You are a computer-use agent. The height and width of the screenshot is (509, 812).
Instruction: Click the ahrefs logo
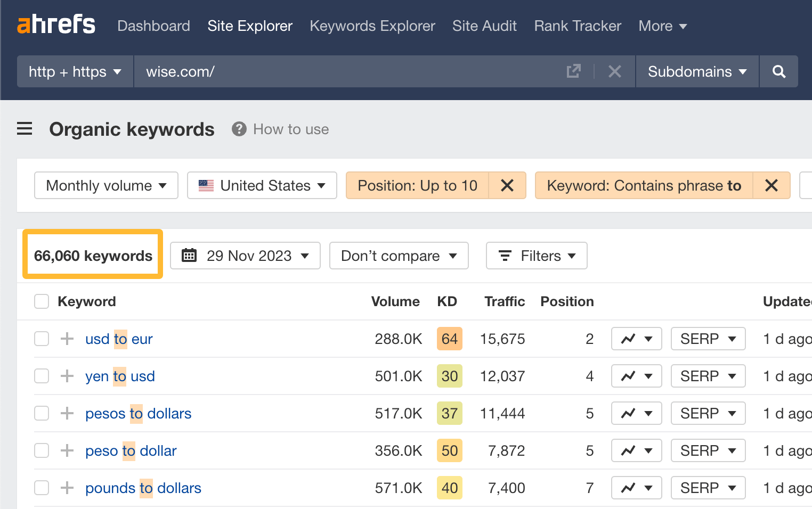pyautogui.click(x=56, y=25)
